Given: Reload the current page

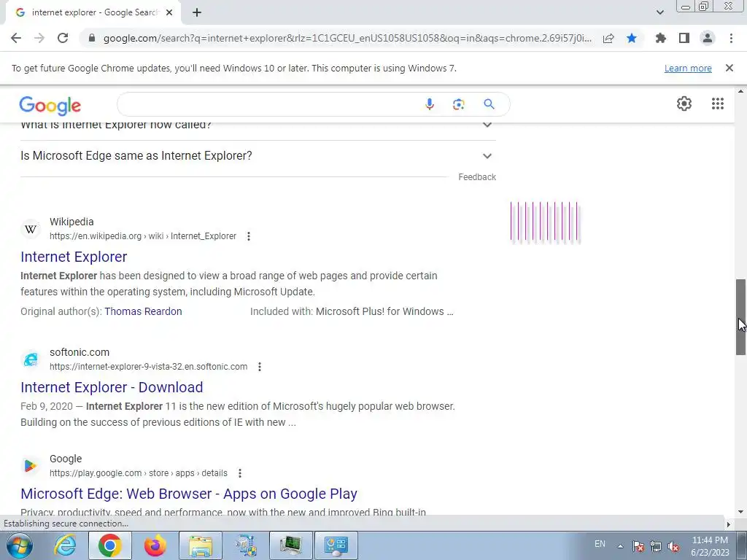Looking at the screenshot, I should point(63,38).
